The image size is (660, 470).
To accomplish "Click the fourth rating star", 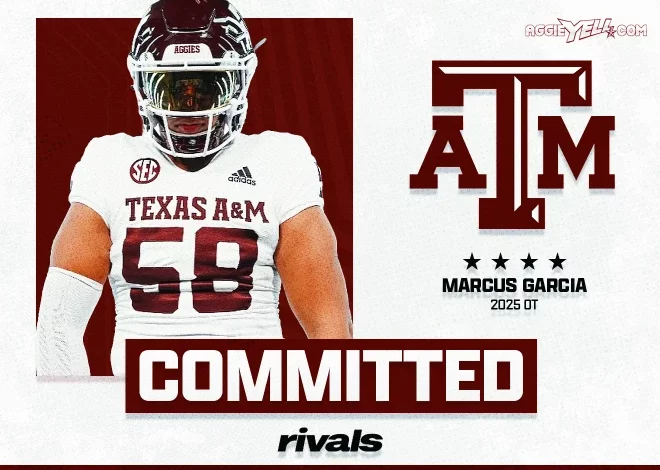I will pos(558,262).
